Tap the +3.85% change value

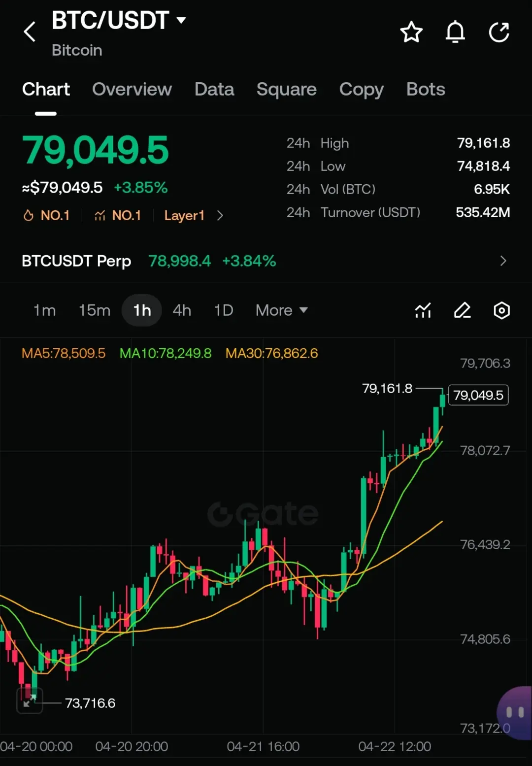tap(141, 188)
